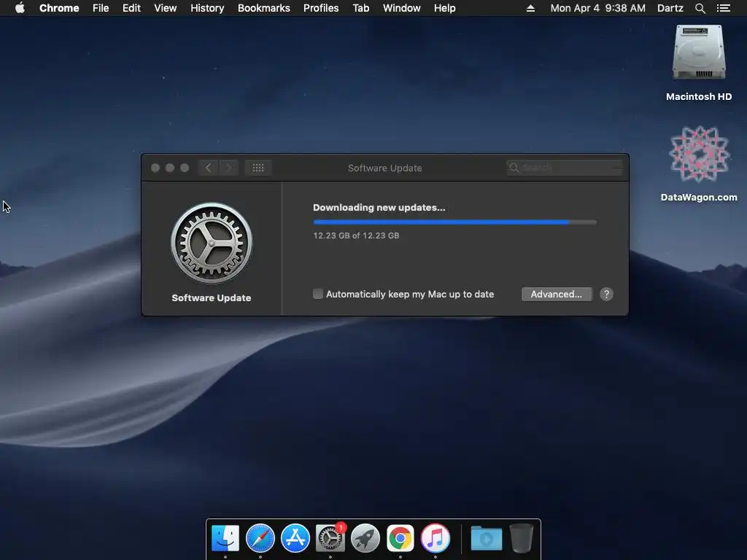Open the Advanced... options
The image size is (747, 560).
557,295
